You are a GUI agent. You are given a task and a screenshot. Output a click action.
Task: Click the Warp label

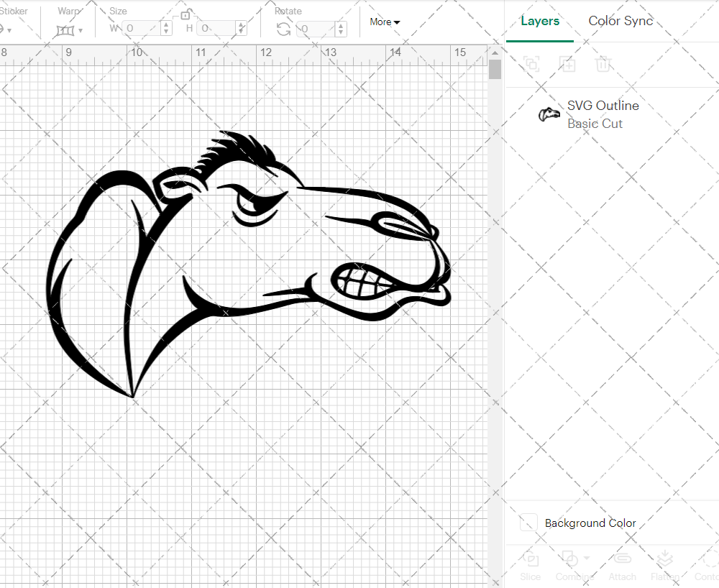click(68, 11)
